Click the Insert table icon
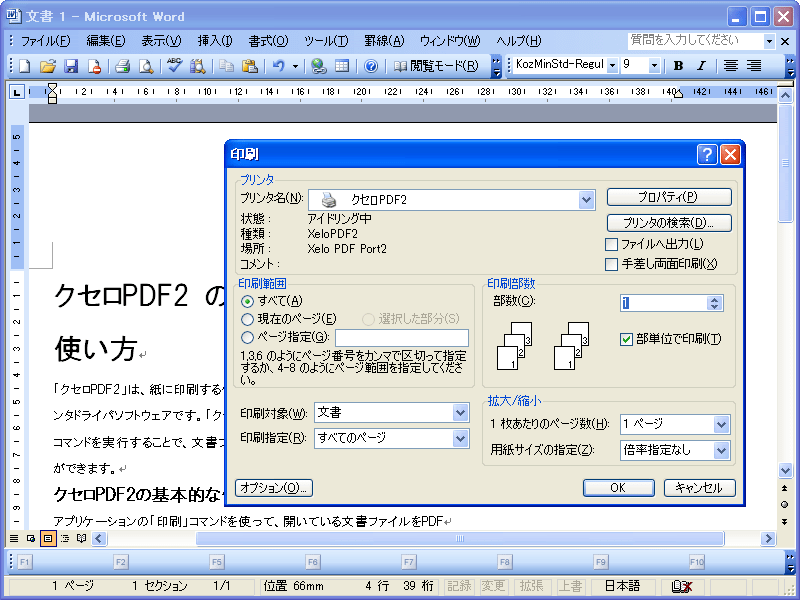 click(342, 66)
